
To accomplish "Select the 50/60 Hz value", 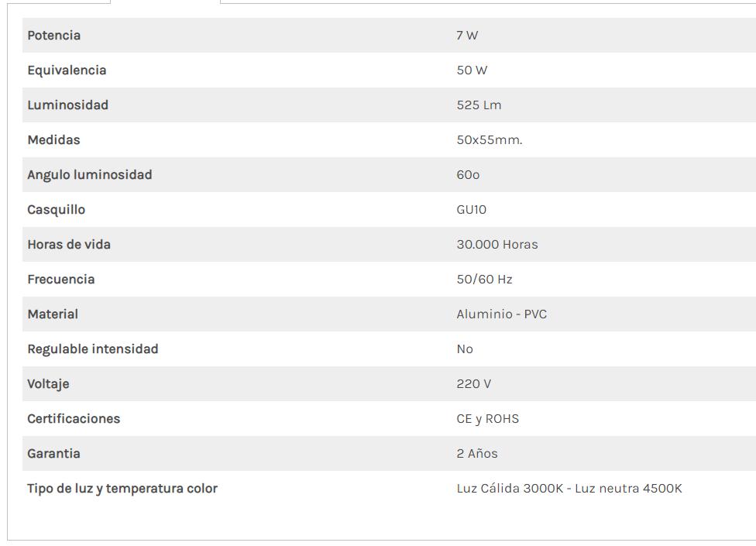I will coord(484,280).
